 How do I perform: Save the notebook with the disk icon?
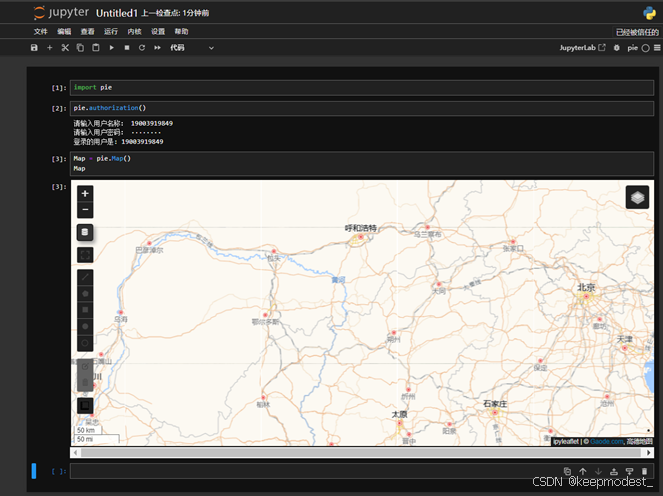34,48
